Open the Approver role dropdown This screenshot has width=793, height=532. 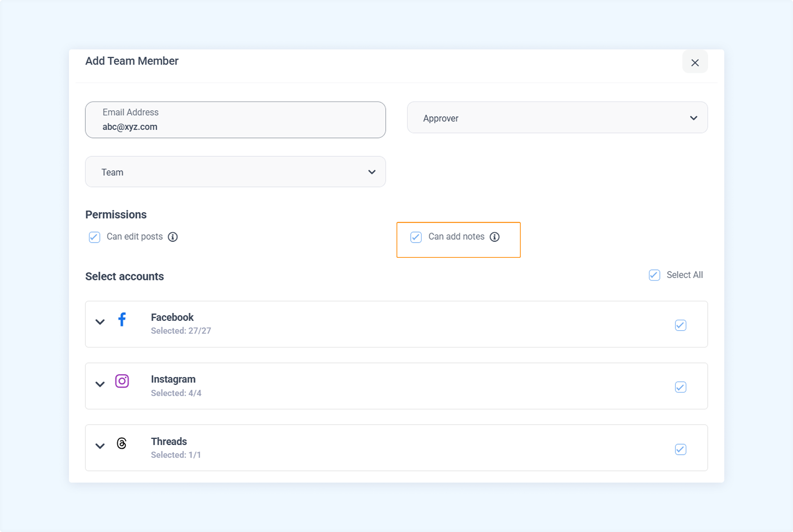coord(557,118)
